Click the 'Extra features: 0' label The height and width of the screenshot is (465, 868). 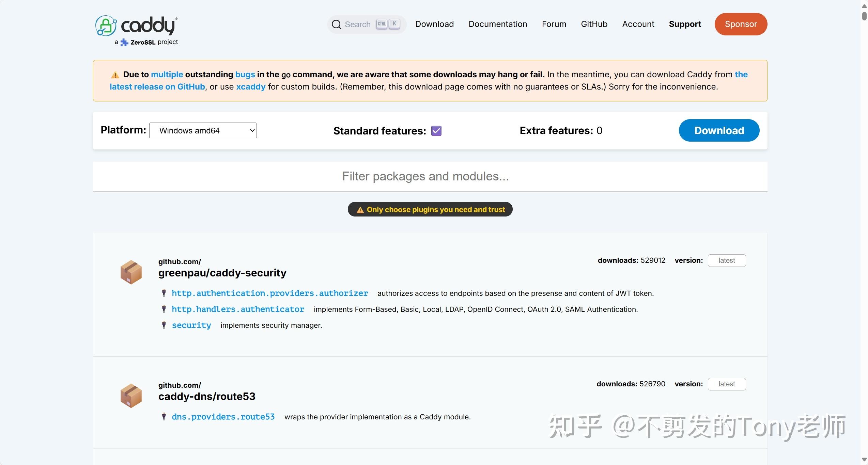[561, 130]
